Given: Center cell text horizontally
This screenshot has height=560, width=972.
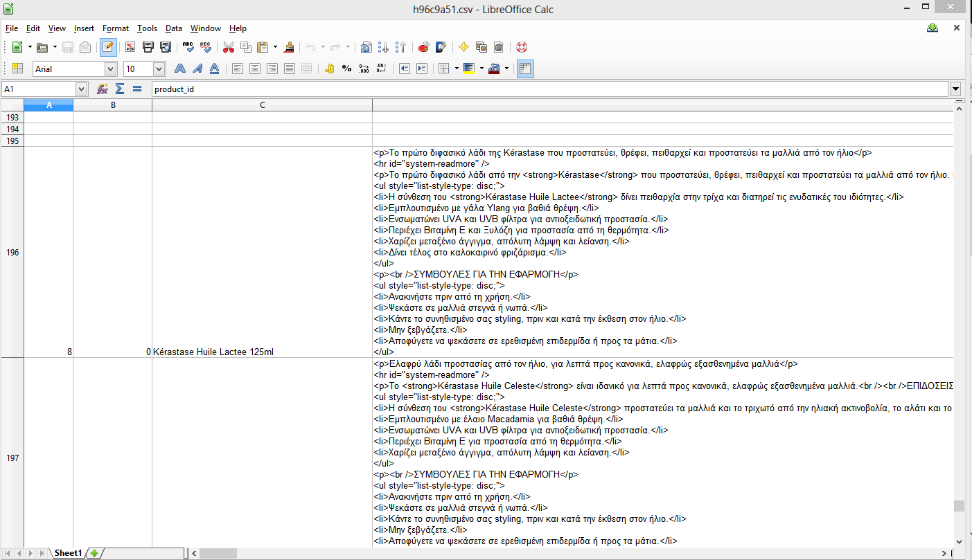Looking at the screenshot, I should click(255, 69).
